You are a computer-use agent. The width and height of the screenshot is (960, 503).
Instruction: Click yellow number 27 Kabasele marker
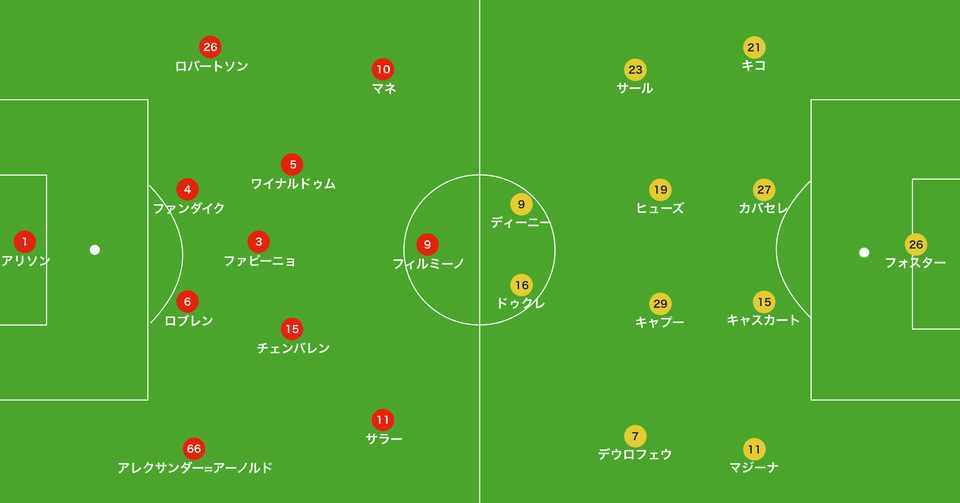click(764, 190)
